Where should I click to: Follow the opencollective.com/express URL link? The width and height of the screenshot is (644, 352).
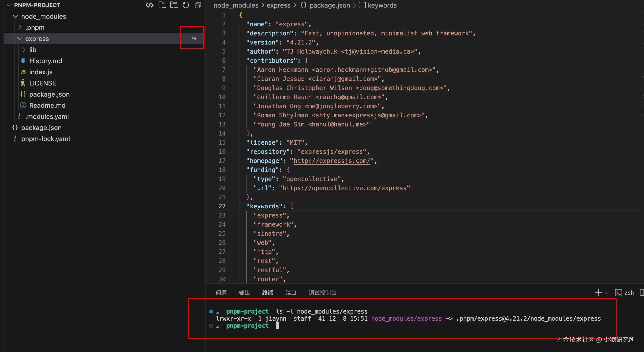[x=344, y=188]
